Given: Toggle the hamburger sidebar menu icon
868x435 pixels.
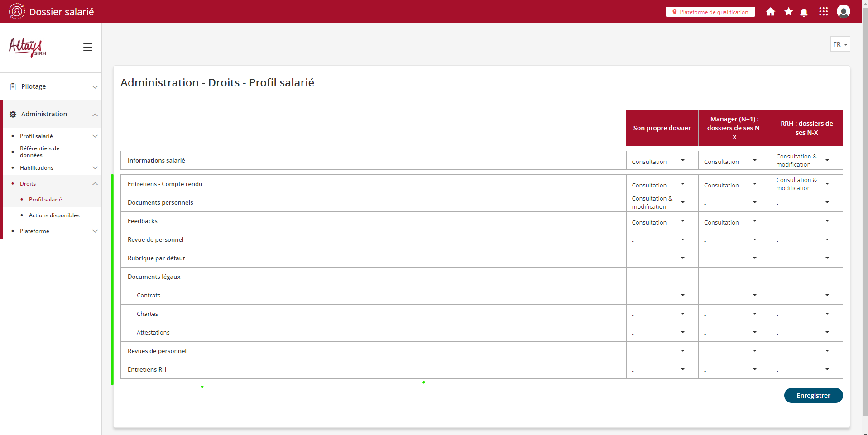Looking at the screenshot, I should point(88,47).
